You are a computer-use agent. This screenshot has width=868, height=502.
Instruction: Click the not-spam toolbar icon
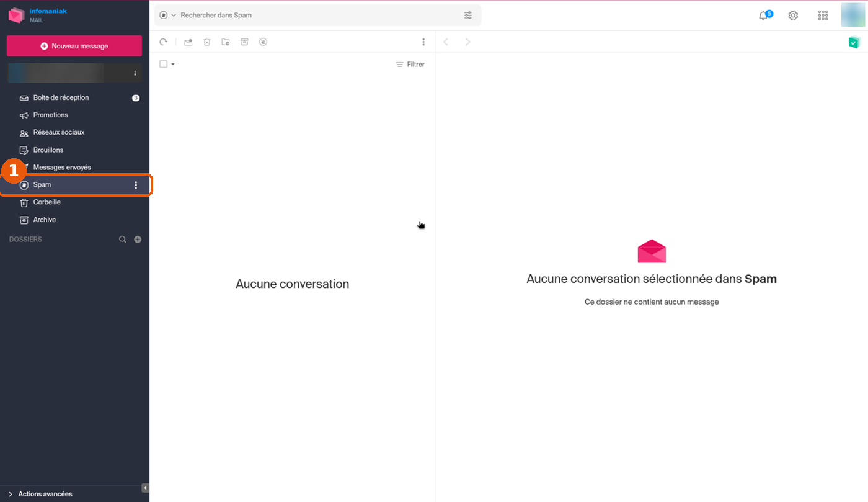(x=263, y=42)
